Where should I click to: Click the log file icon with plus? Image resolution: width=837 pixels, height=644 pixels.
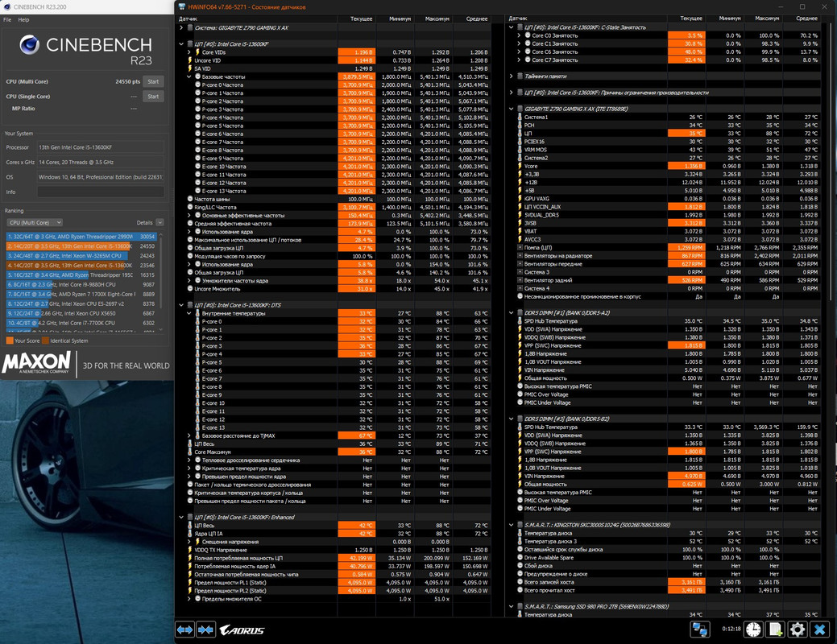(x=775, y=630)
